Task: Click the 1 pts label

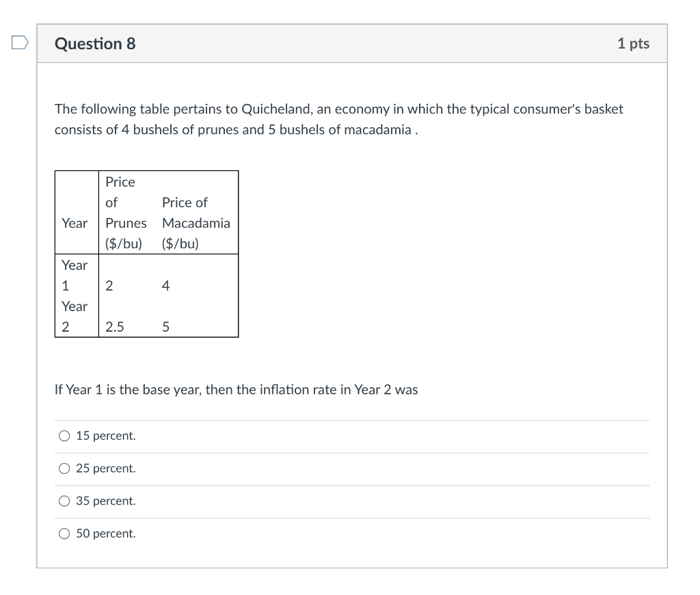Action: [x=633, y=43]
